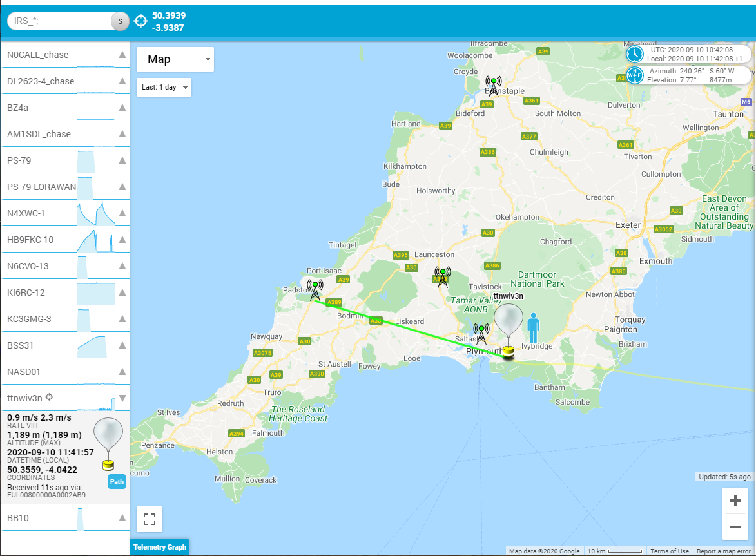The height and width of the screenshot is (556, 756).
Task: Click the ttnwiv3n label above the map balloon
Action: pos(508,296)
